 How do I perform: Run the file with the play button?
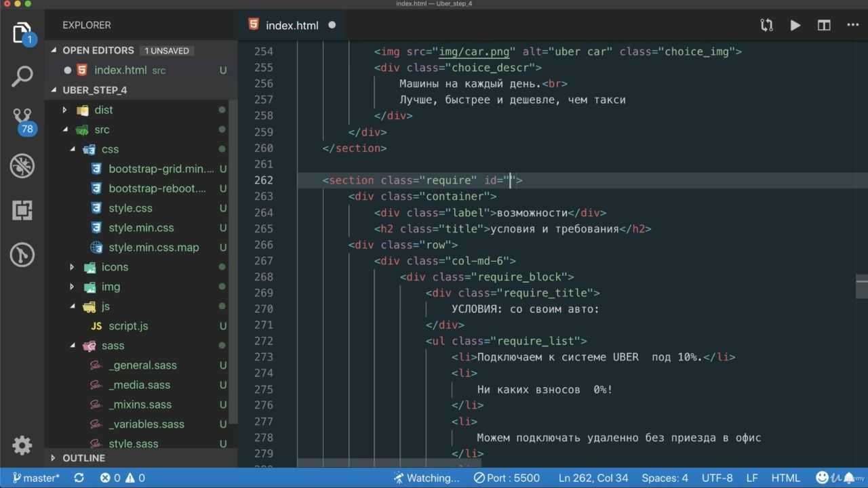795,25
